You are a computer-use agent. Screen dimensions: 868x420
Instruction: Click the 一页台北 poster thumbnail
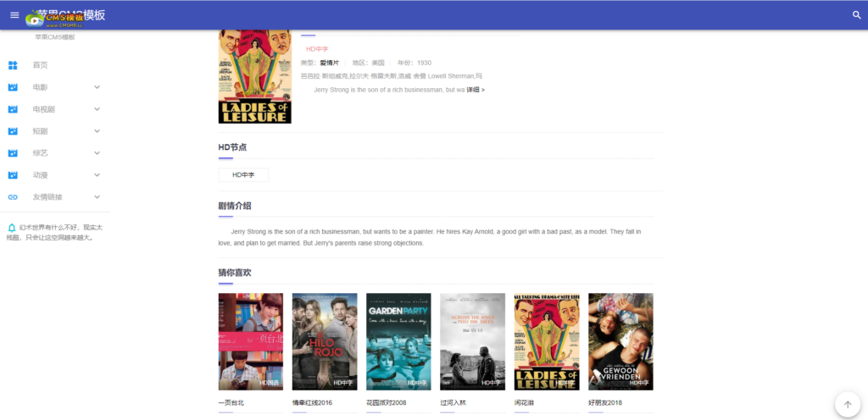click(251, 341)
